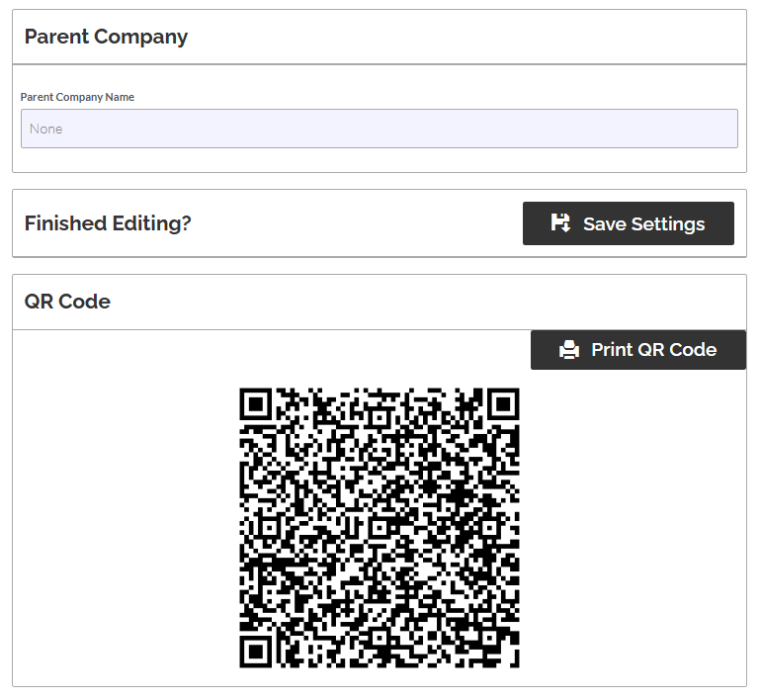
Task: Click the 'Save Settings' text label
Action: pyautogui.click(x=643, y=223)
